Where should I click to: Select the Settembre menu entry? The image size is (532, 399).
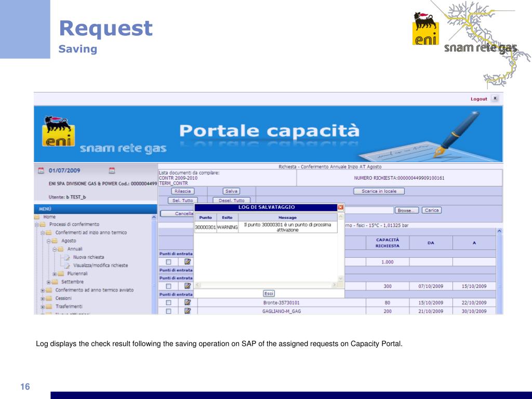click(72, 282)
